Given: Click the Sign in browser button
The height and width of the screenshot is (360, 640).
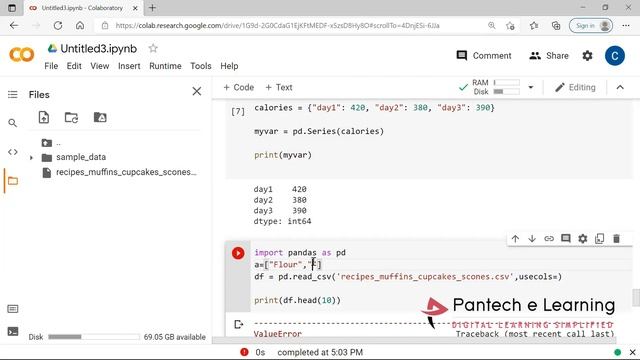Looking at the screenshot, I should coord(591,26).
